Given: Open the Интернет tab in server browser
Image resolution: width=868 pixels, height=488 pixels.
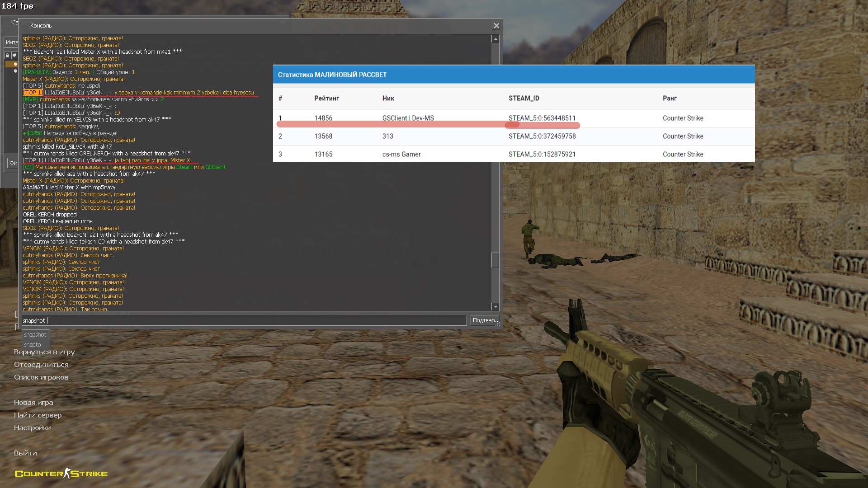Looking at the screenshot, I should pos(12,42).
